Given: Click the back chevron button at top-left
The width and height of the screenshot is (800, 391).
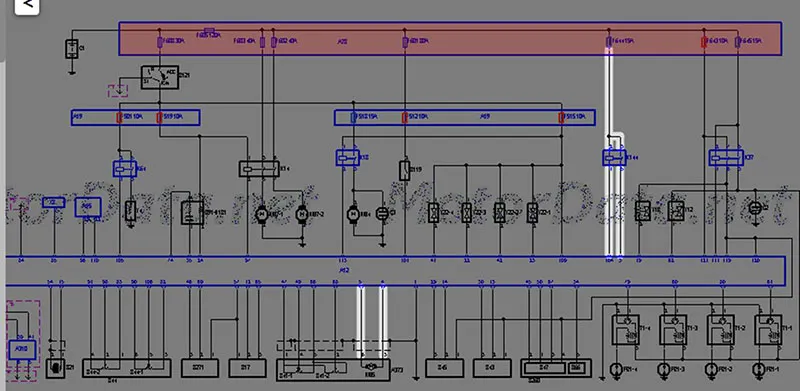Looking at the screenshot, I should coord(27,5).
